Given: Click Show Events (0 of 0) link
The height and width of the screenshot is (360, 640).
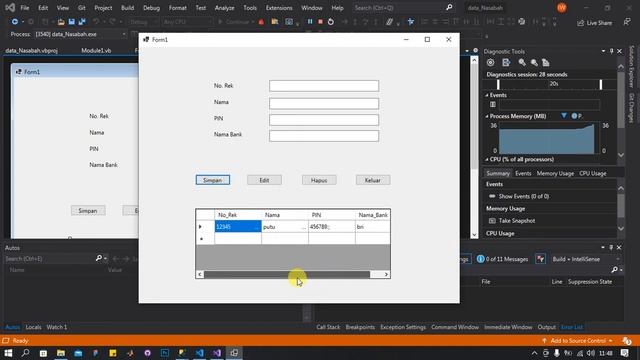Looking at the screenshot, I should 524,196.
